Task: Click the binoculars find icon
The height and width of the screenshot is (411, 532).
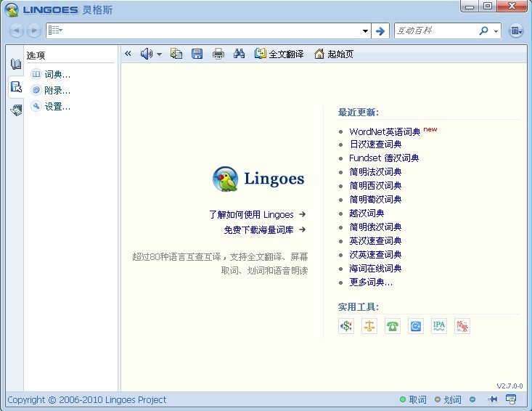Action: (x=240, y=54)
